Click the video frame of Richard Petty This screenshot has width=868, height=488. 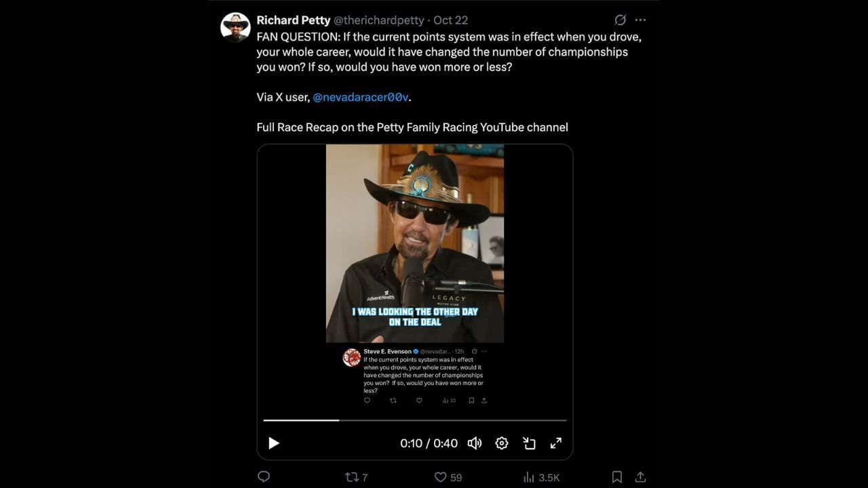click(414, 244)
